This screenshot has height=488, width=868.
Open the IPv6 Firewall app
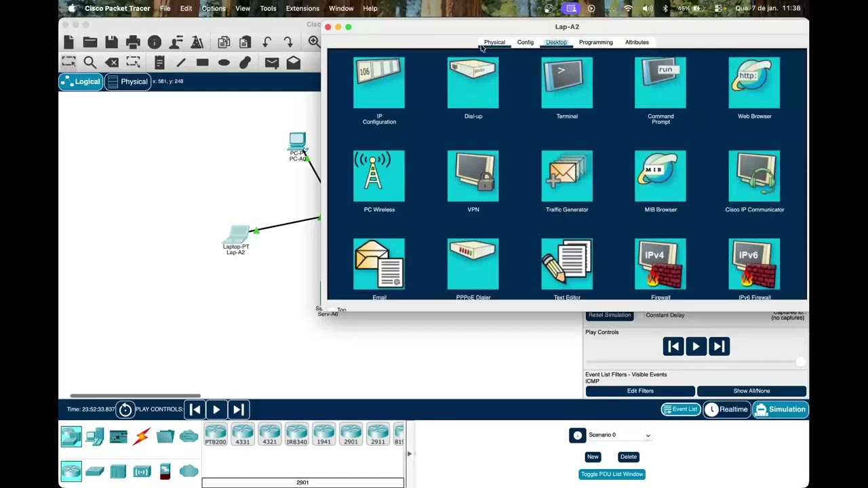[x=754, y=264]
